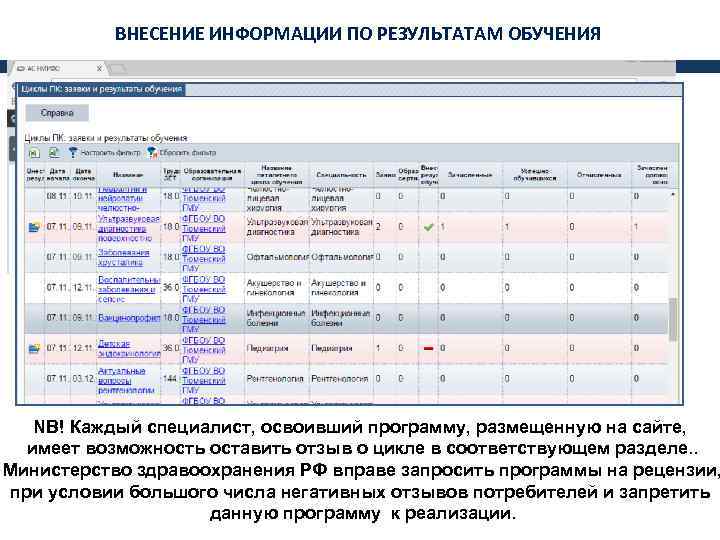Click the 144 hours value in Рентгенология row

pyautogui.click(x=170, y=379)
